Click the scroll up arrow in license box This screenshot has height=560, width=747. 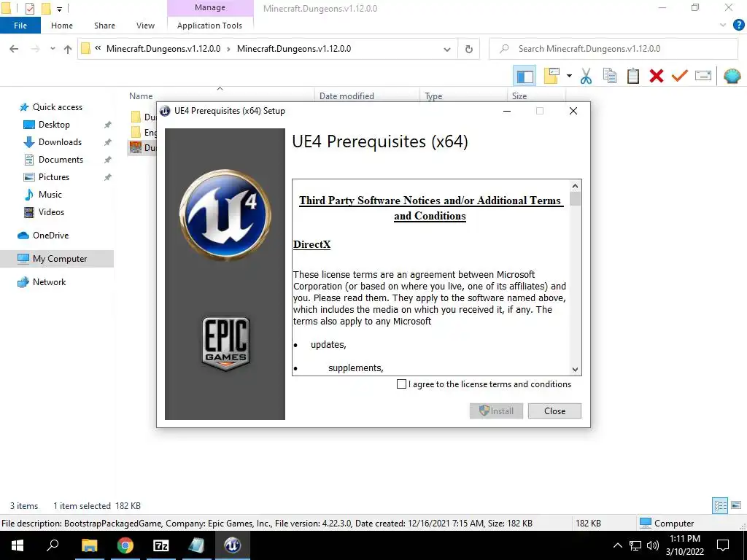pos(575,186)
